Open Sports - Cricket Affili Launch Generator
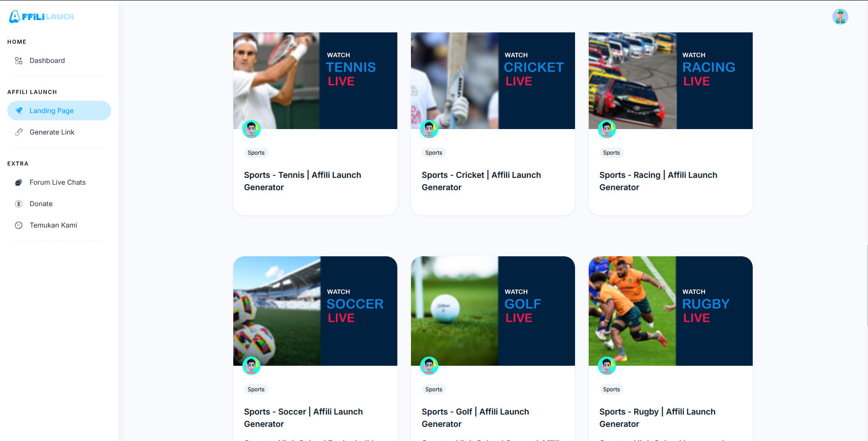The image size is (868, 441). 481,181
